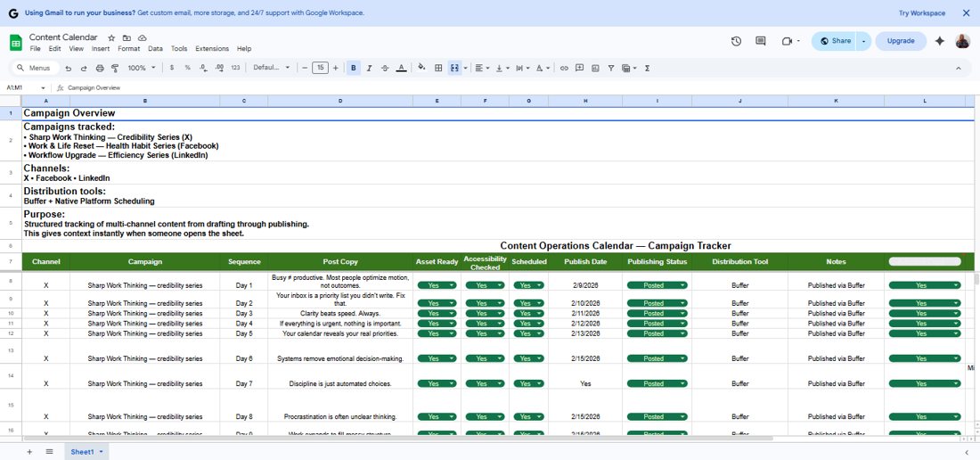This screenshot has width=980, height=460.
Task: Open the Extensions menu
Action: 212,49
